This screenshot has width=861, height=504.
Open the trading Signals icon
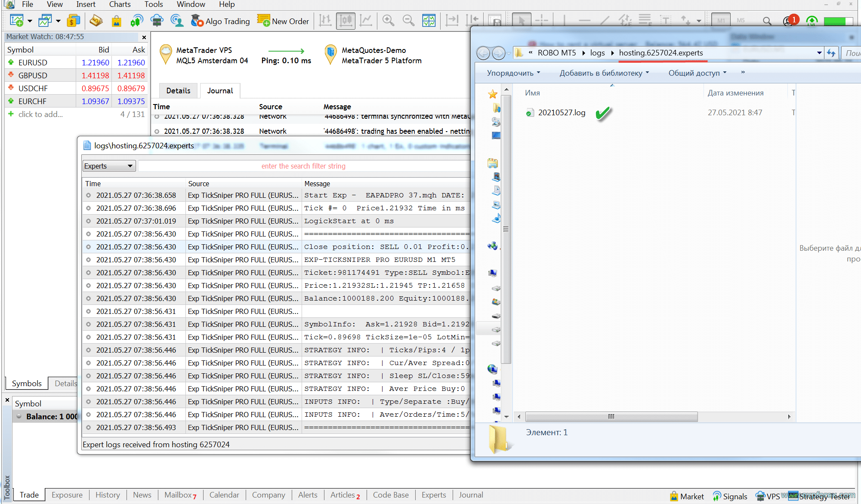137,21
